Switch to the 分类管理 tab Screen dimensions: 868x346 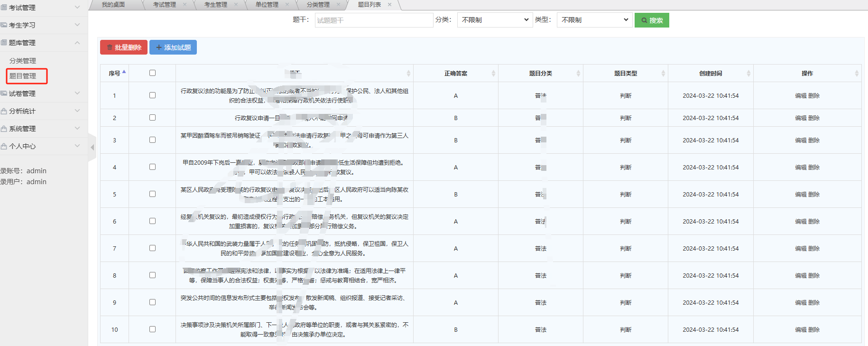pyautogui.click(x=318, y=5)
